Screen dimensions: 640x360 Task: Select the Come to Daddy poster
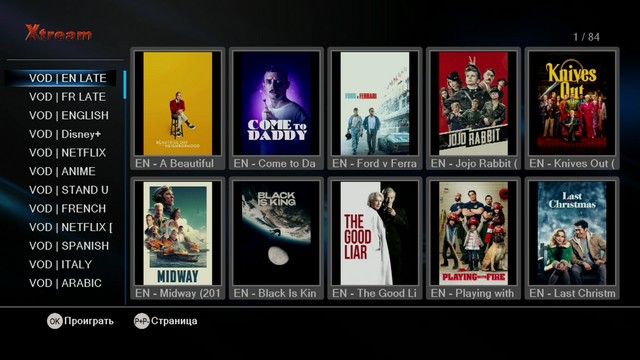(276, 103)
